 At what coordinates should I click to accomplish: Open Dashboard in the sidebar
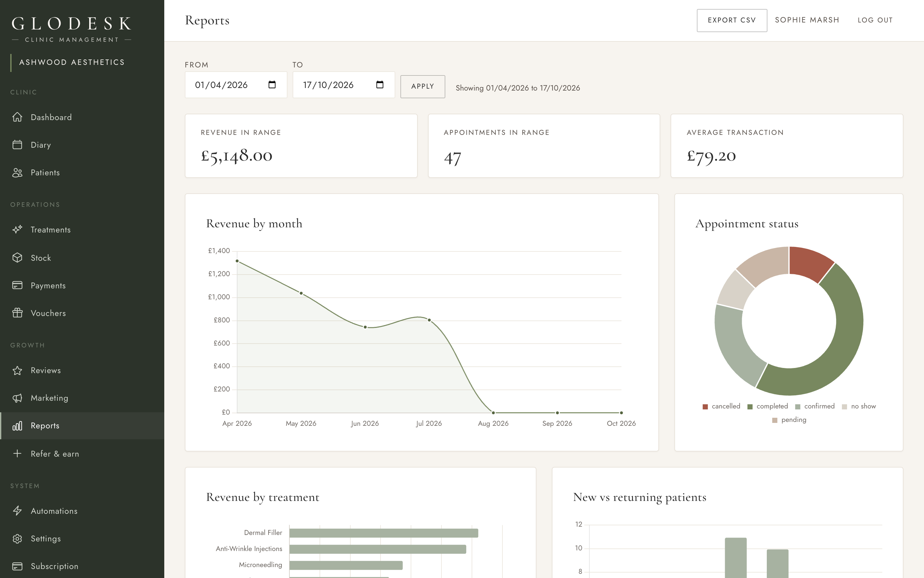(x=82, y=117)
